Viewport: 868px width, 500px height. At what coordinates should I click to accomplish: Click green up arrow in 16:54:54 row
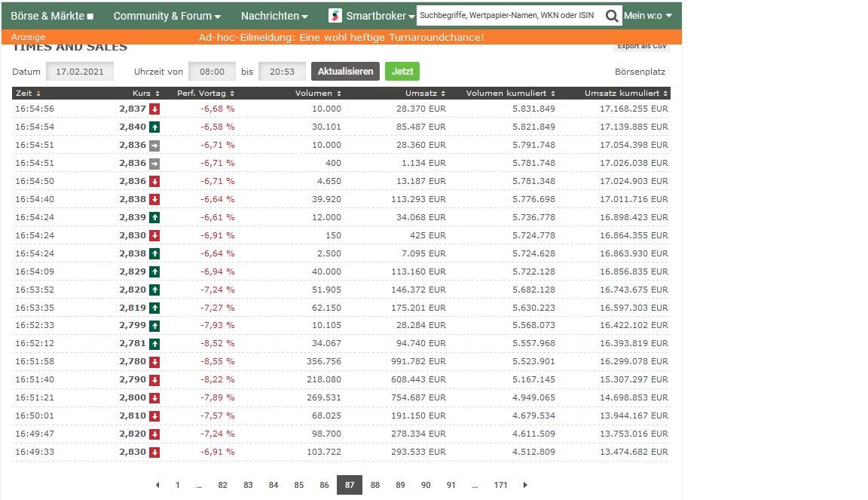[x=154, y=127]
